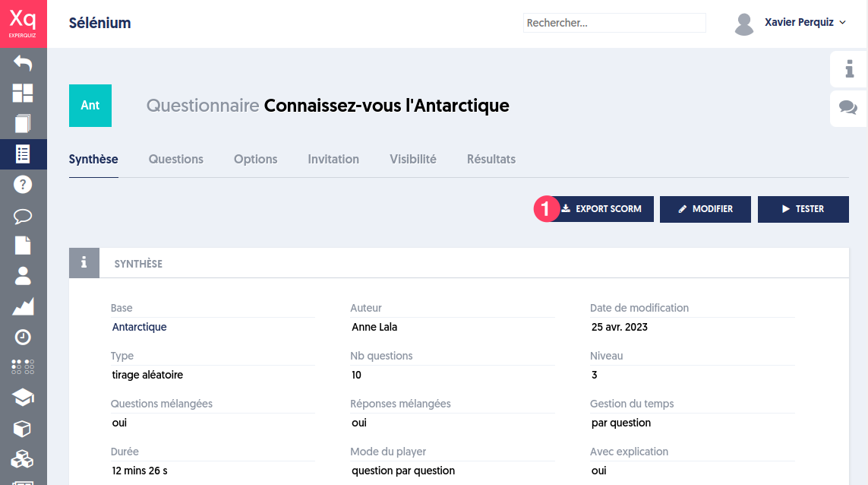868x485 pixels.
Task: Open the Antarctique base link
Action: tap(139, 327)
